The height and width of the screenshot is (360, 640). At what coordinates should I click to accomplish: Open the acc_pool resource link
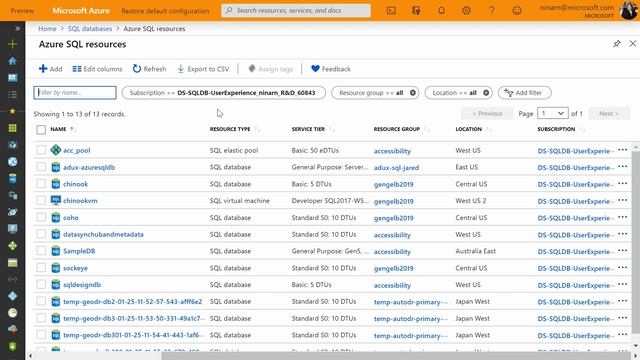(x=77, y=150)
